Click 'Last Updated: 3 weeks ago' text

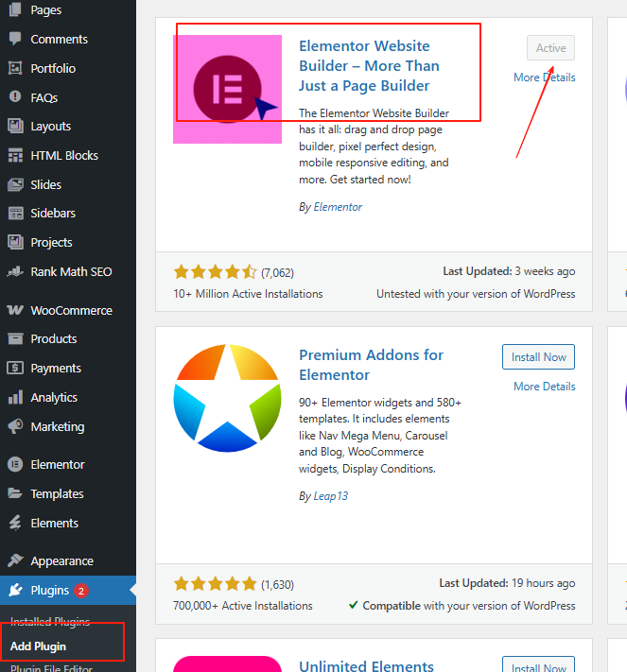(x=509, y=271)
